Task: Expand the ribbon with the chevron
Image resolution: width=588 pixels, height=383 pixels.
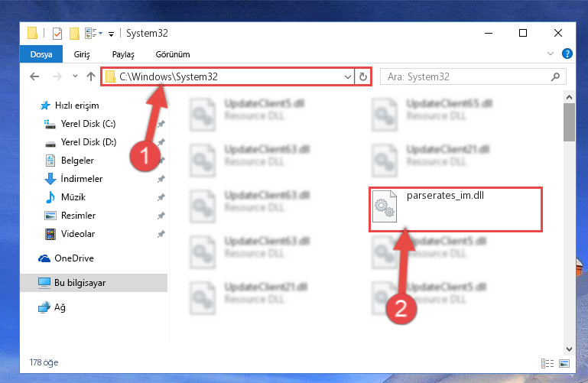Action: click(x=551, y=54)
